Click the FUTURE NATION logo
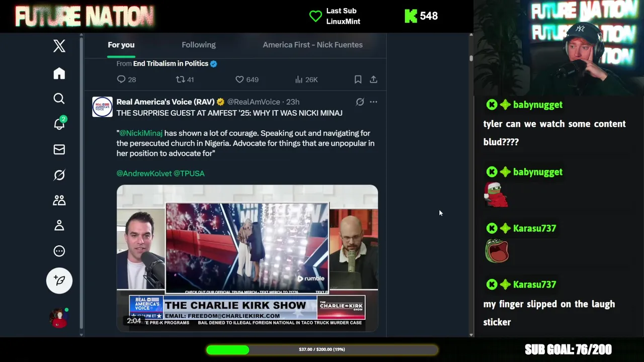The height and width of the screenshot is (362, 644). [85, 17]
